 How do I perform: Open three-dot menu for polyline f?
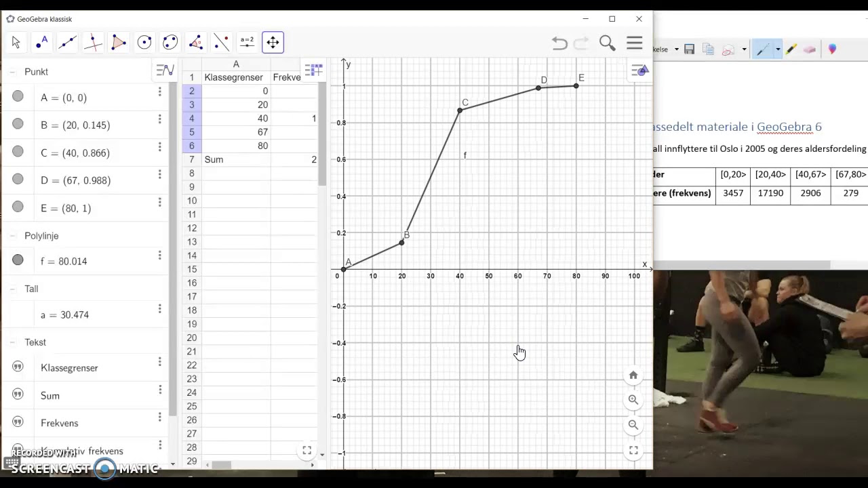coord(160,256)
